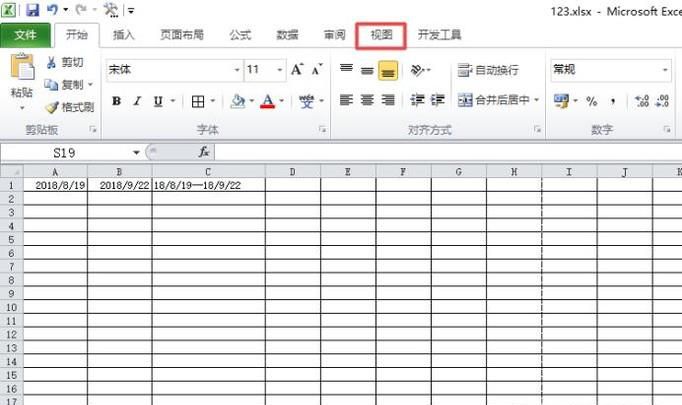Apply fill color with paint bucket icon
Viewport: 682px width, 405px height.
[238, 101]
